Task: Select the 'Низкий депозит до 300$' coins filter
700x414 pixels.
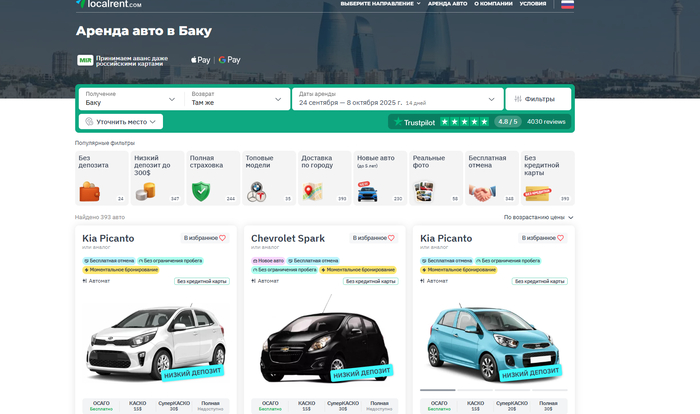Action: point(156,177)
